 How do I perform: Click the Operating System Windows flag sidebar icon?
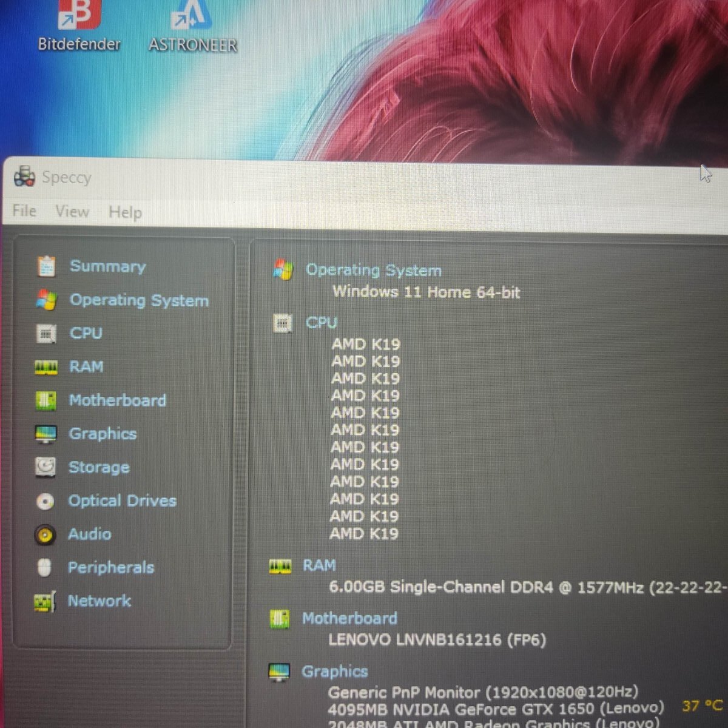tap(46, 300)
